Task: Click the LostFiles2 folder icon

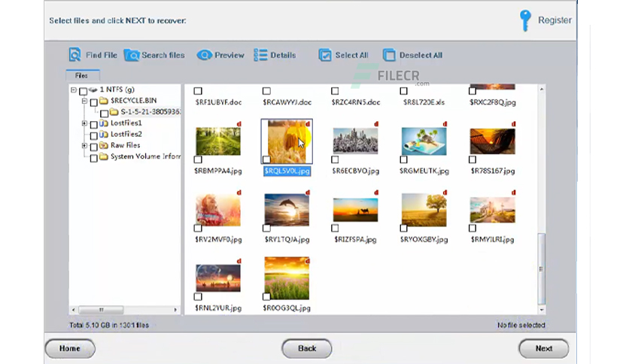Action: (x=104, y=135)
